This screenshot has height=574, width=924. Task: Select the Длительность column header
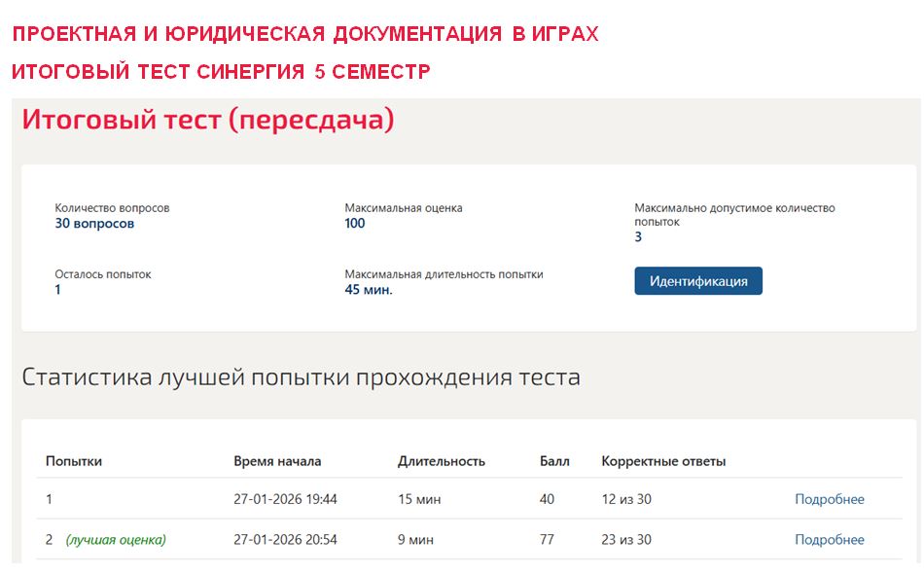(x=442, y=461)
